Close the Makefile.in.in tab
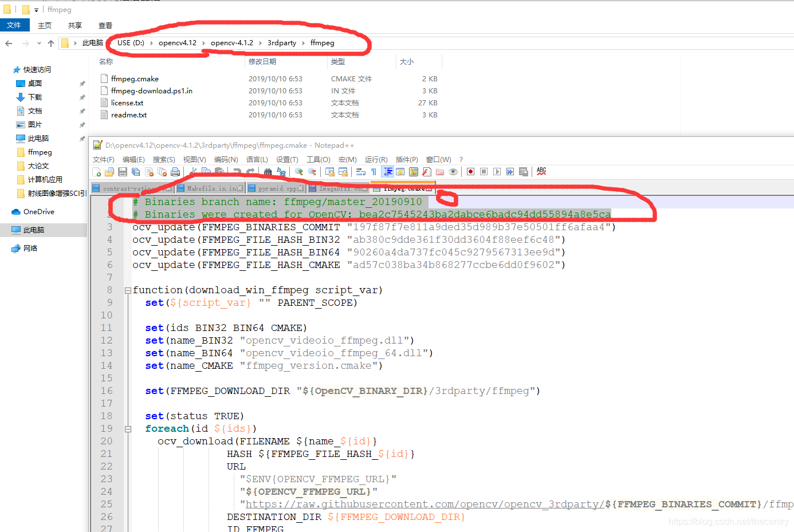Screen dimensions: 794x532 [x=240, y=188]
